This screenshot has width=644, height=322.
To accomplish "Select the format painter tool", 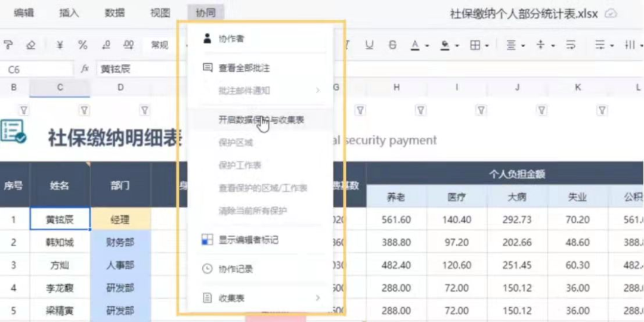I will click(7, 45).
